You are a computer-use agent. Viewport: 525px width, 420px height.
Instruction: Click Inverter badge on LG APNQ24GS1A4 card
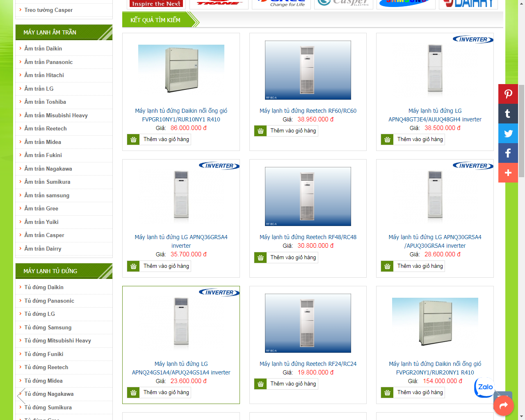(219, 292)
